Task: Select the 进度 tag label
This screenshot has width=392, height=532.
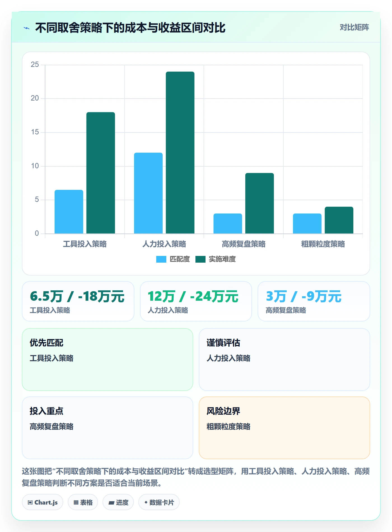Action: (x=122, y=503)
